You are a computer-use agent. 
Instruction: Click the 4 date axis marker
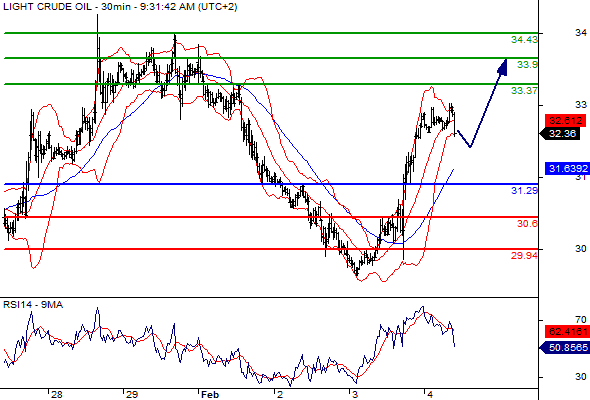click(x=430, y=394)
